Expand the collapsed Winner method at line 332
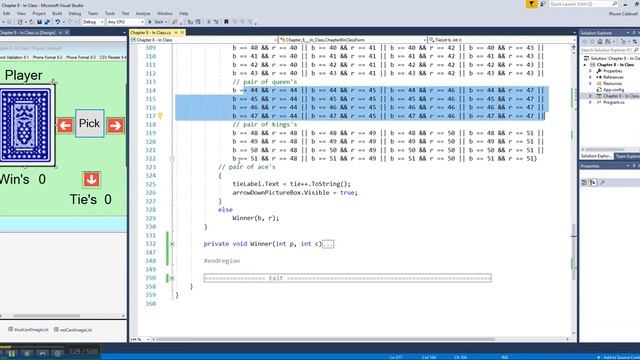 (x=172, y=244)
